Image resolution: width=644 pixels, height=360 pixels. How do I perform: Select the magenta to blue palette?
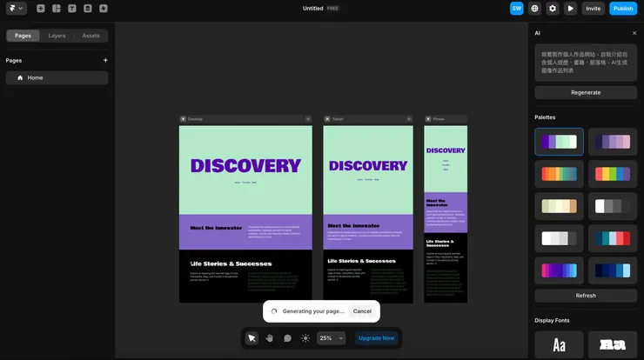click(559, 270)
